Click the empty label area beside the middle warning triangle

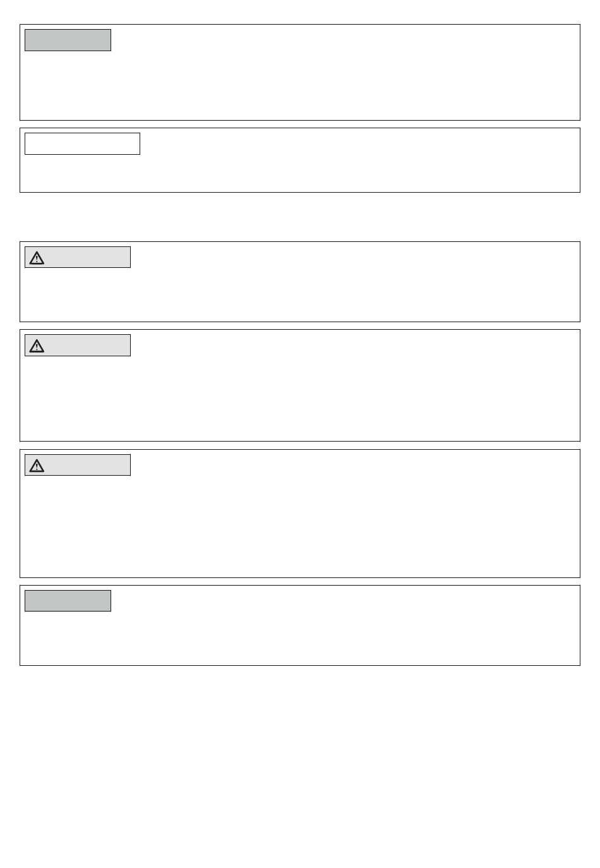click(x=87, y=346)
